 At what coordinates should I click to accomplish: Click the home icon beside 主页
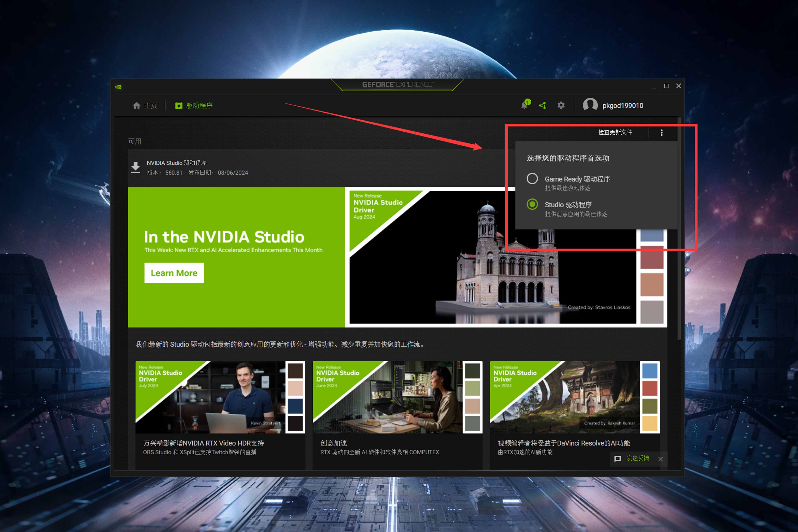coord(136,105)
